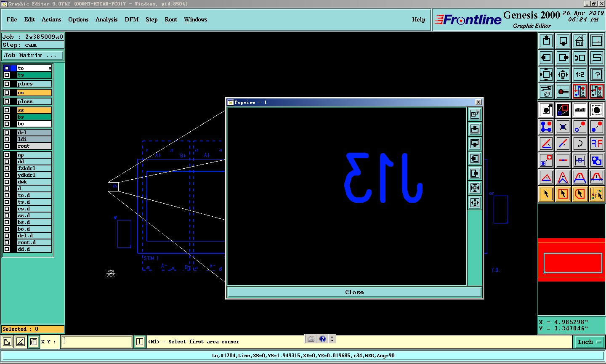Click the blue connected nodes tool

click(546, 127)
